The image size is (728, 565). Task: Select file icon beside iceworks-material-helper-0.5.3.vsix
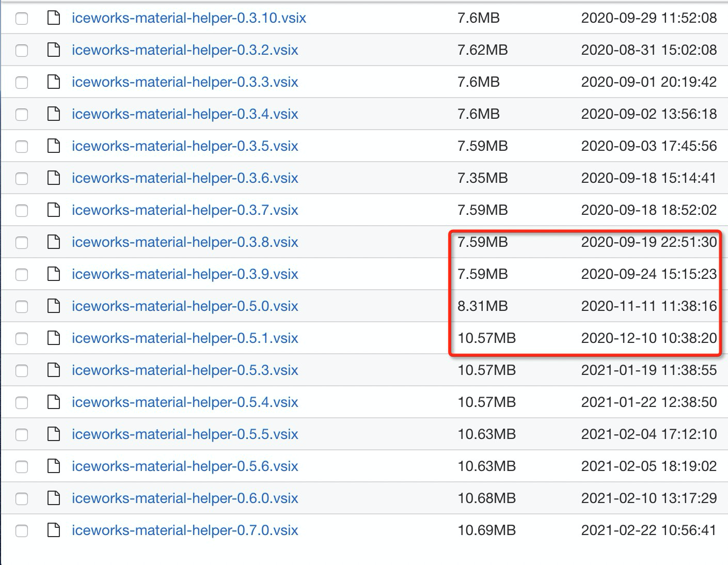[x=54, y=370]
